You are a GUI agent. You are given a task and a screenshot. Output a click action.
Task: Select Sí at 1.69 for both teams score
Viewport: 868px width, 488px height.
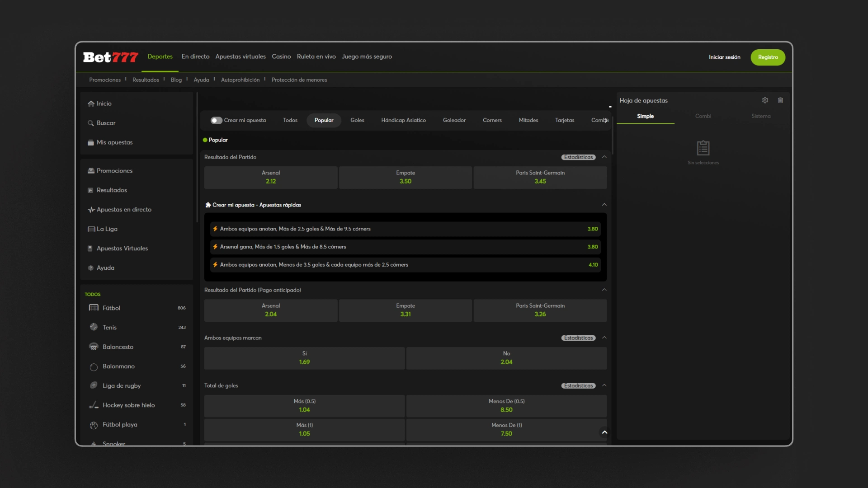point(304,358)
